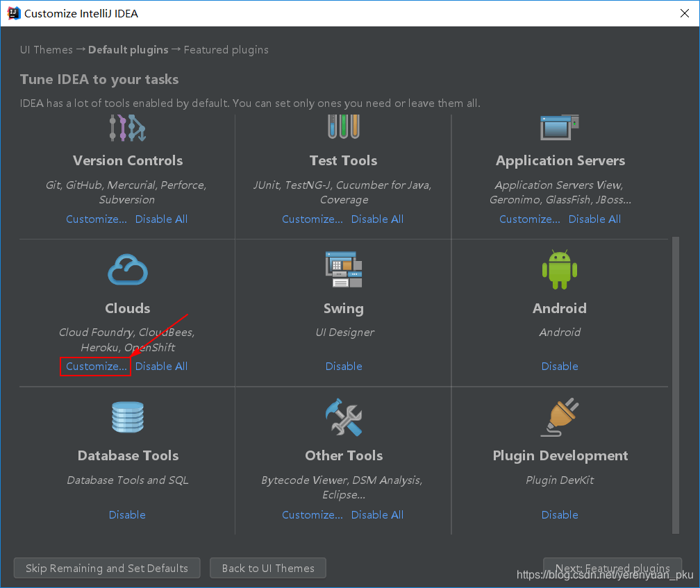The width and height of the screenshot is (700, 588).
Task: Click the Test Tools test tubes icon
Action: point(343,127)
